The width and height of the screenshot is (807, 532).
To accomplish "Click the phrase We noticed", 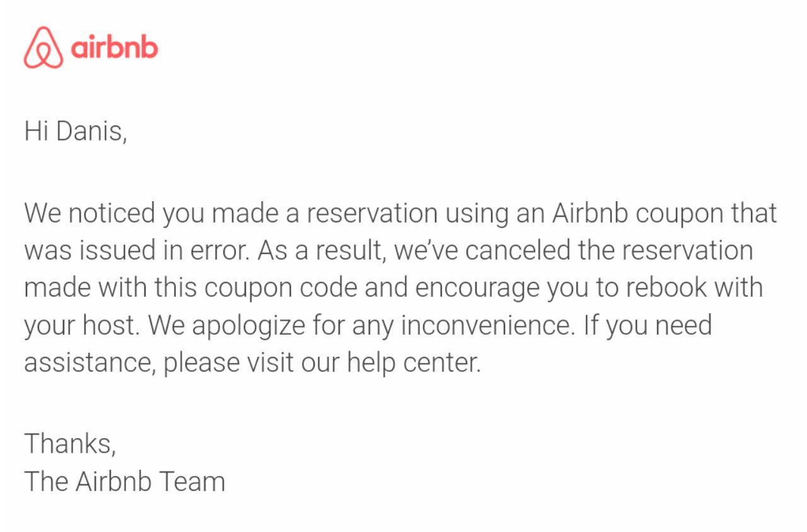I will (90, 214).
